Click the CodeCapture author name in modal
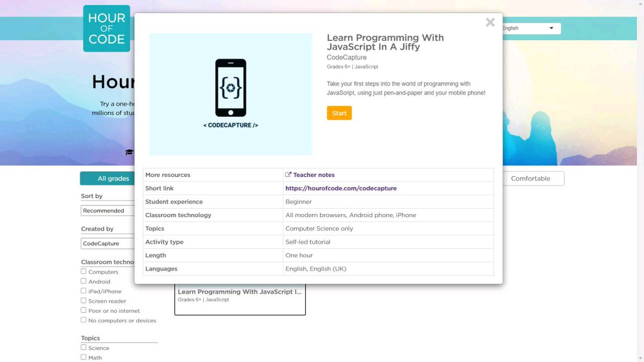Screen dimensions: 644x362 pos(347,57)
